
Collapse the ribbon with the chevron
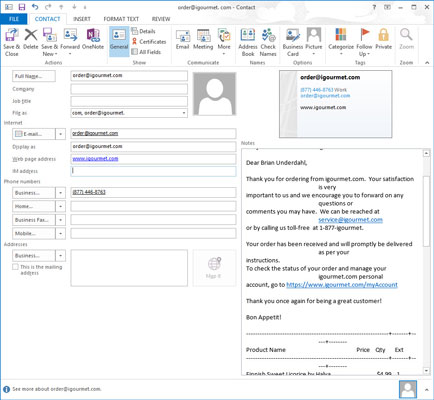pos(427,63)
